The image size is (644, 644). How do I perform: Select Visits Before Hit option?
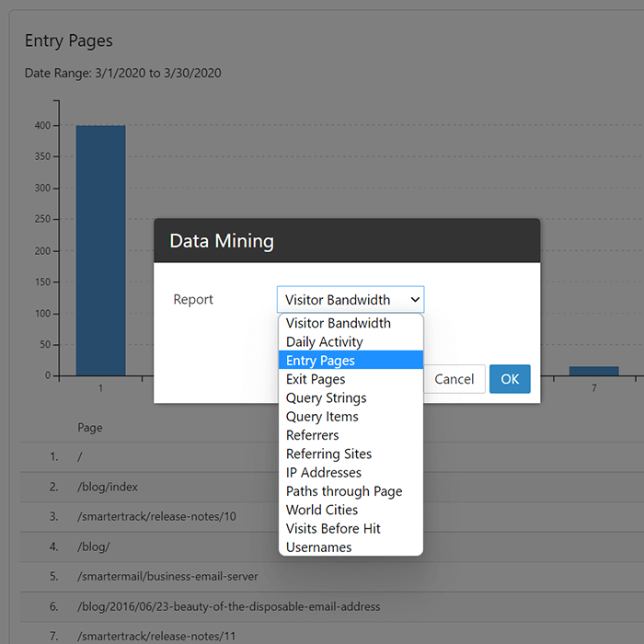coord(351,529)
